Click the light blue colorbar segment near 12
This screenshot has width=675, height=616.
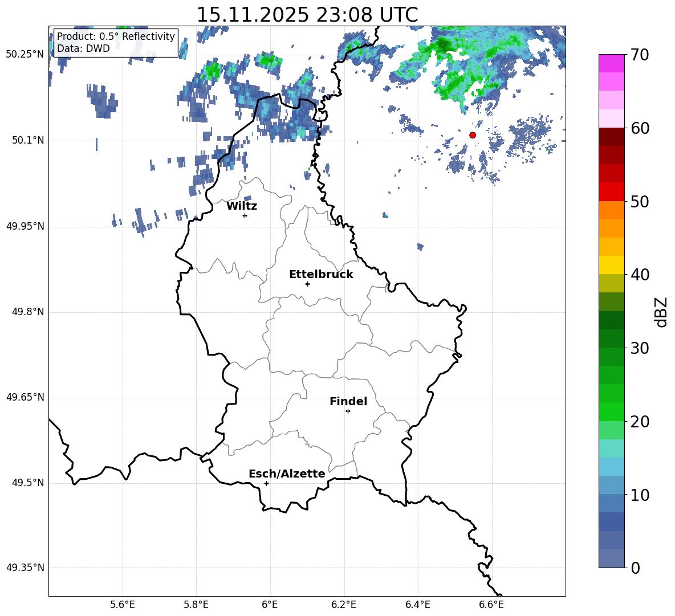[x=611, y=467]
